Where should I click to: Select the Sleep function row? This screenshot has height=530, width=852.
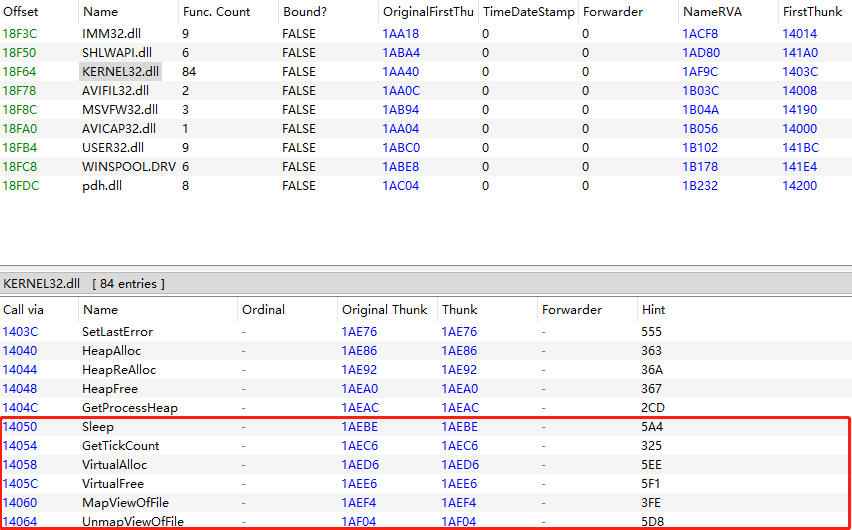coord(426,427)
